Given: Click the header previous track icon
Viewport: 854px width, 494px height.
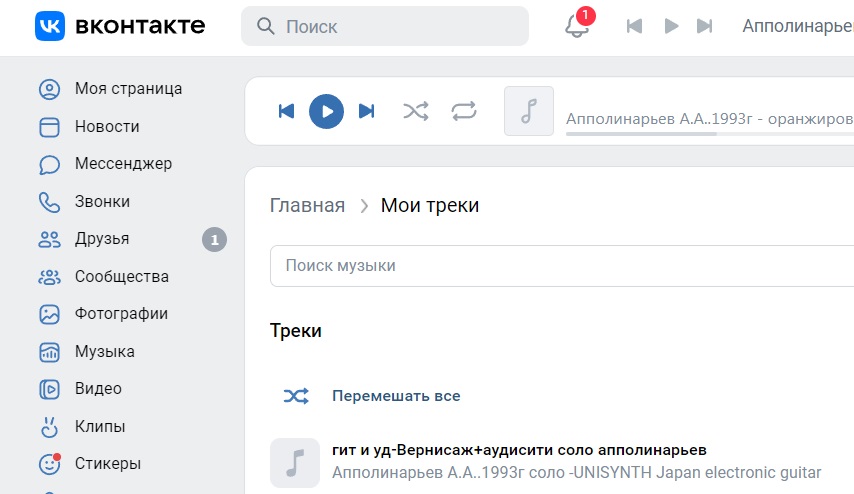Looking at the screenshot, I should (x=635, y=26).
